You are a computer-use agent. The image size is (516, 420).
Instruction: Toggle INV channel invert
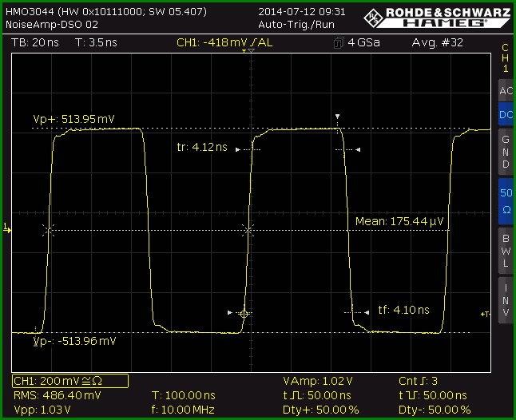coord(506,300)
